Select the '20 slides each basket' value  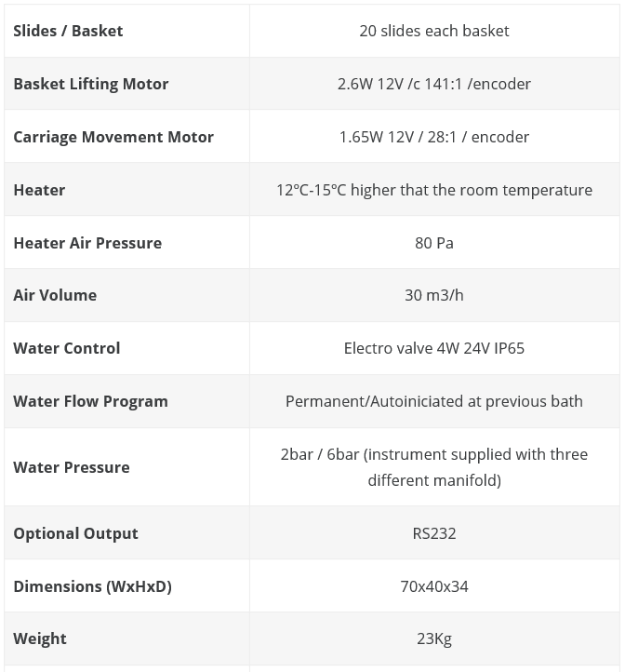point(434,31)
